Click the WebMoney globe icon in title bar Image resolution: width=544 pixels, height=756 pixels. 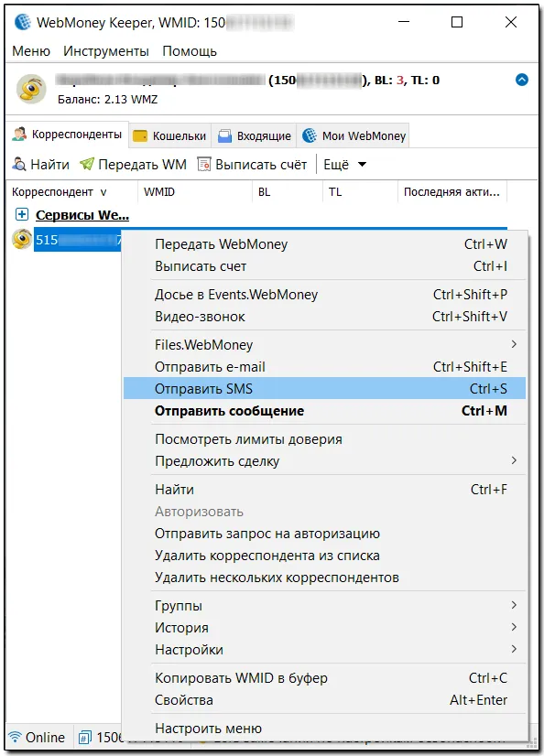pyautogui.click(x=23, y=22)
